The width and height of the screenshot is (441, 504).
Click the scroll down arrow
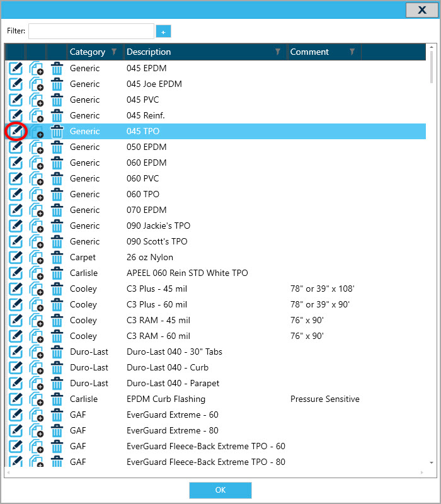(432, 463)
